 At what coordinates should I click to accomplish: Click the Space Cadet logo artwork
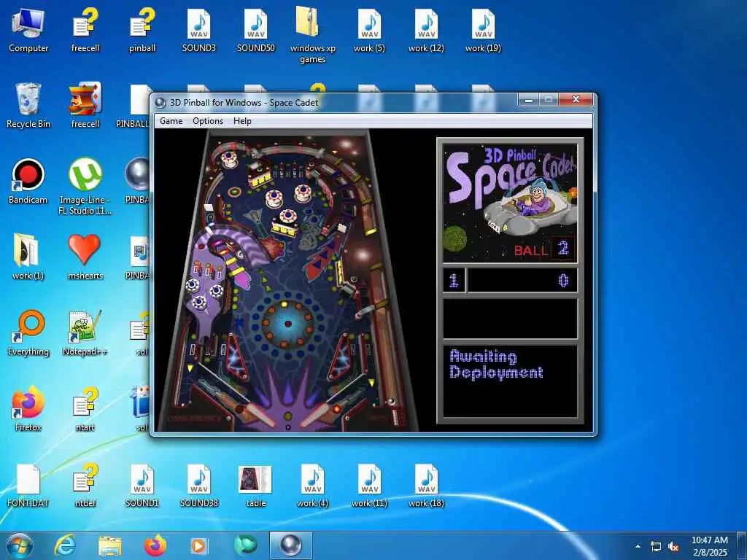[x=510, y=203]
